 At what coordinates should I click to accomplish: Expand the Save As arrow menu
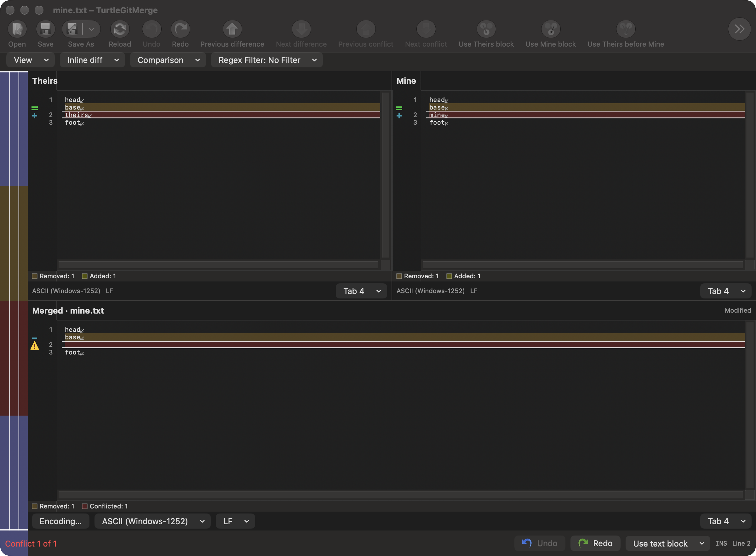click(x=92, y=29)
